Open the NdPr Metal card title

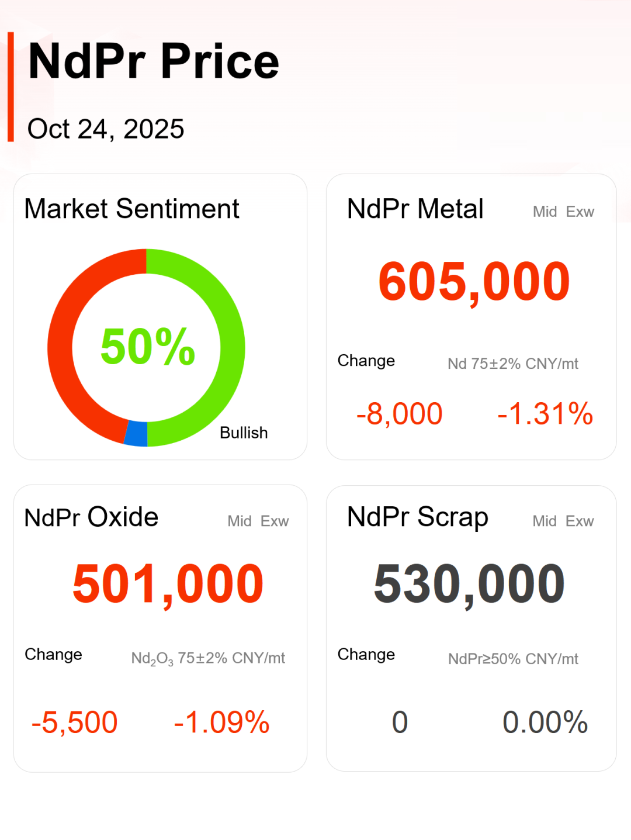point(415,209)
